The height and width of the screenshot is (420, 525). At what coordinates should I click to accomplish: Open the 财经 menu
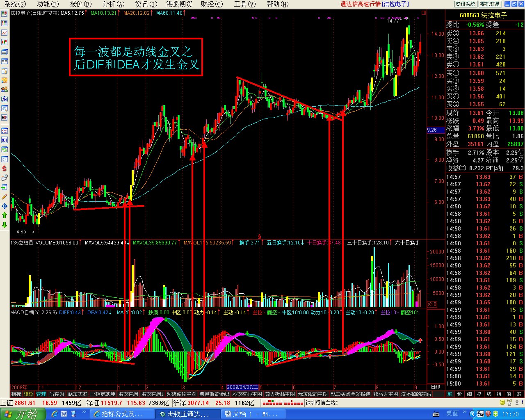(212, 4)
